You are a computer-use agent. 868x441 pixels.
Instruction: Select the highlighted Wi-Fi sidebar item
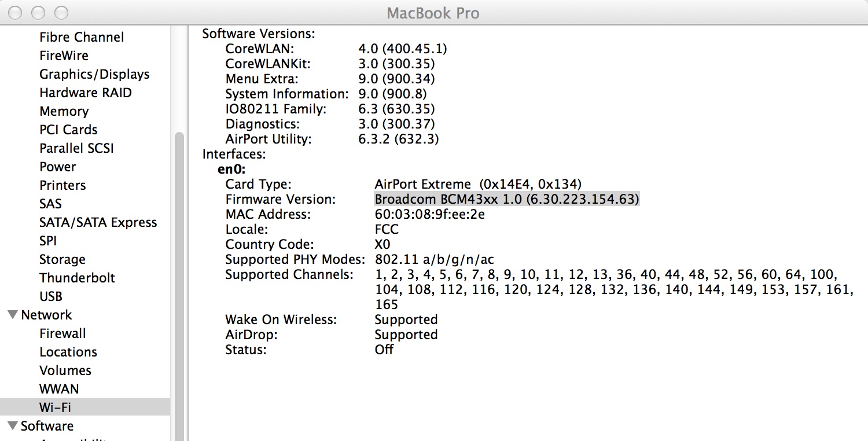coord(55,407)
